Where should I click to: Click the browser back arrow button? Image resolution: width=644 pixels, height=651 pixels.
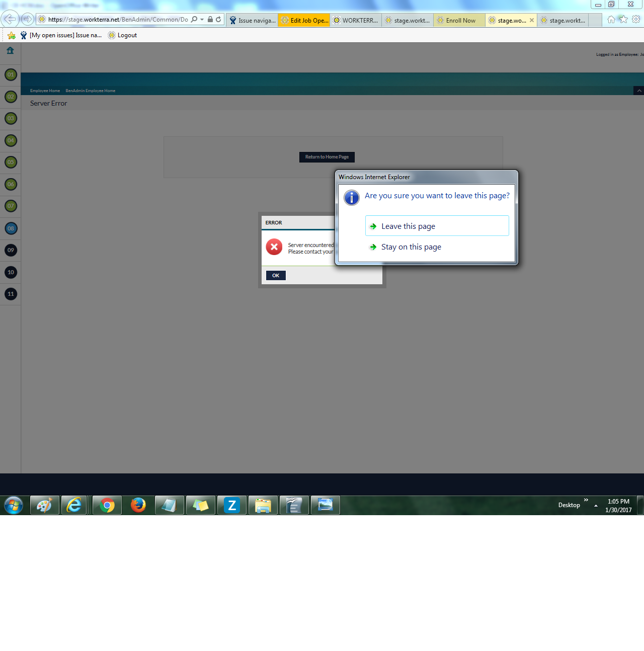10,20
